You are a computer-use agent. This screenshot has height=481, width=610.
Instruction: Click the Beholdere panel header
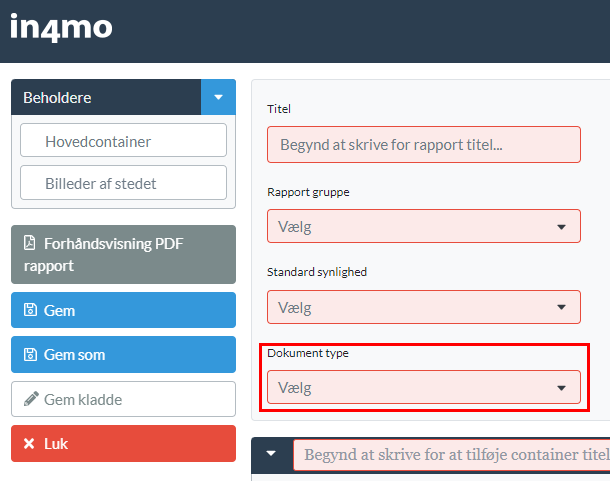[x=106, y=98]
